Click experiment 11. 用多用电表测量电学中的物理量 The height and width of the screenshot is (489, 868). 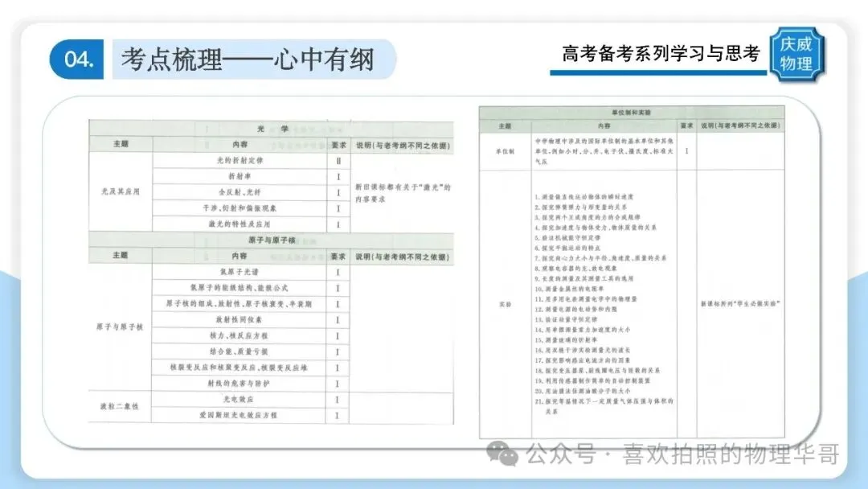586,299
